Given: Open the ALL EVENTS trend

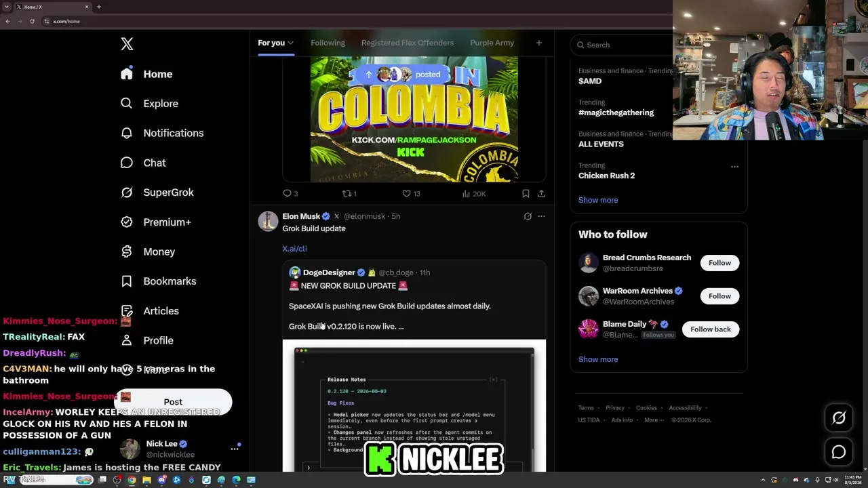Looking at the screenshot, I should (x=601, y=144).
